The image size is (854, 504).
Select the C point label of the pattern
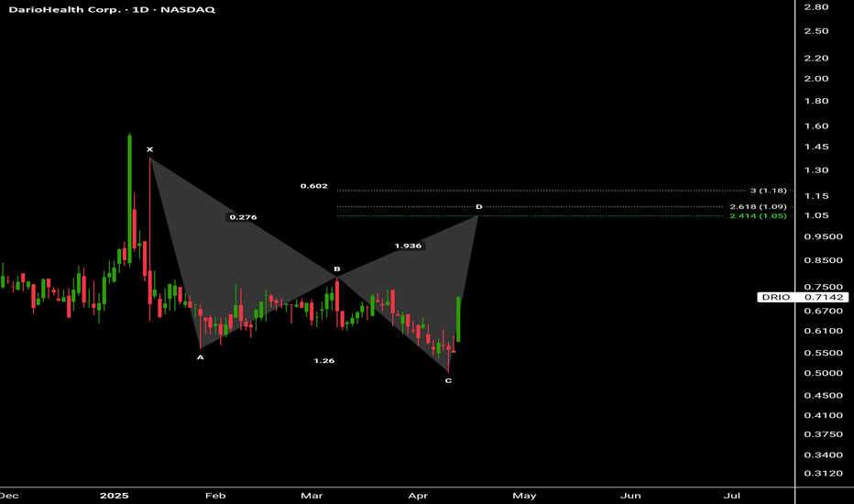tap(448, 380)
